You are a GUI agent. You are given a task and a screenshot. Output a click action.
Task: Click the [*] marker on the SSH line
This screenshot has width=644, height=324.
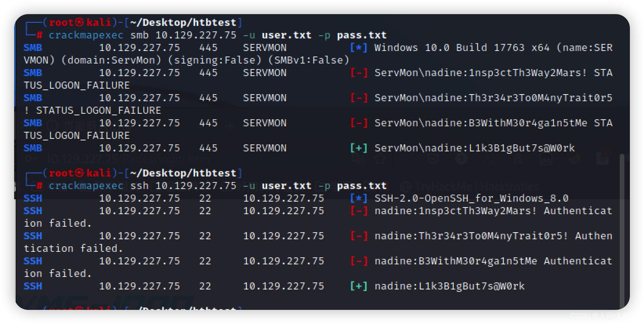(x=358, y=198)
